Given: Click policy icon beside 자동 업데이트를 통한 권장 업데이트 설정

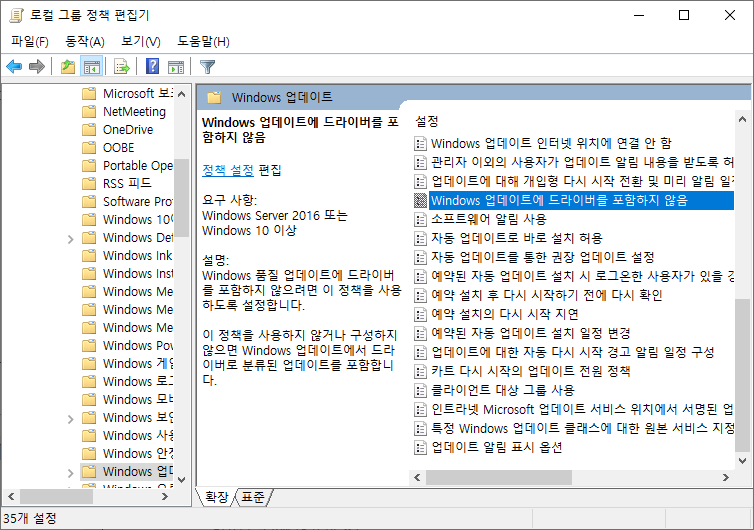Looking at the screenshot, I should (420, 257).
